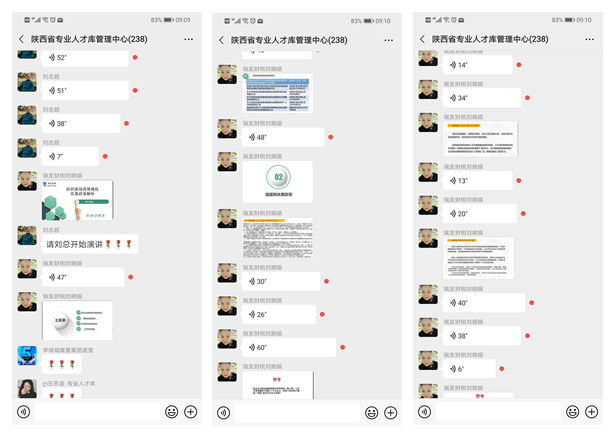Play the 38" voice message in the left chat

pyautogui.click(x=81, y=124)
